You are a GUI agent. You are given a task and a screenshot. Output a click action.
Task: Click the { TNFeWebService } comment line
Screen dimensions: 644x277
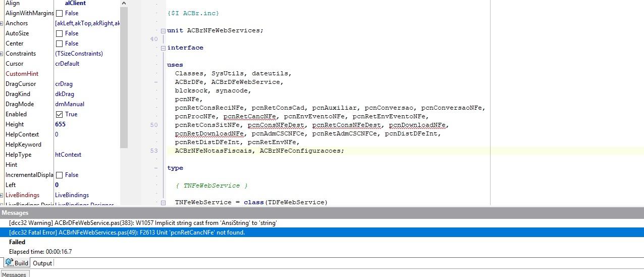pyautogui.click(x=211, y=186)
